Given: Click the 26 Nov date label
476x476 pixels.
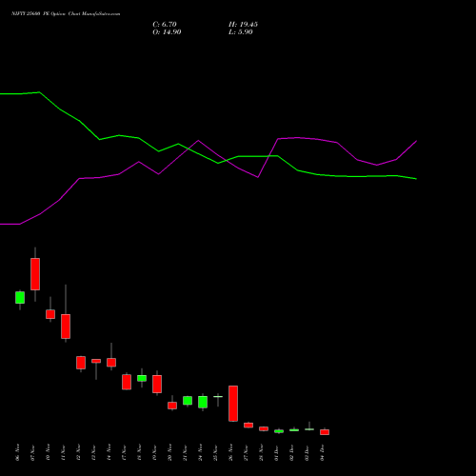Looking at the screenshot, I should click(x=230, y=452).
